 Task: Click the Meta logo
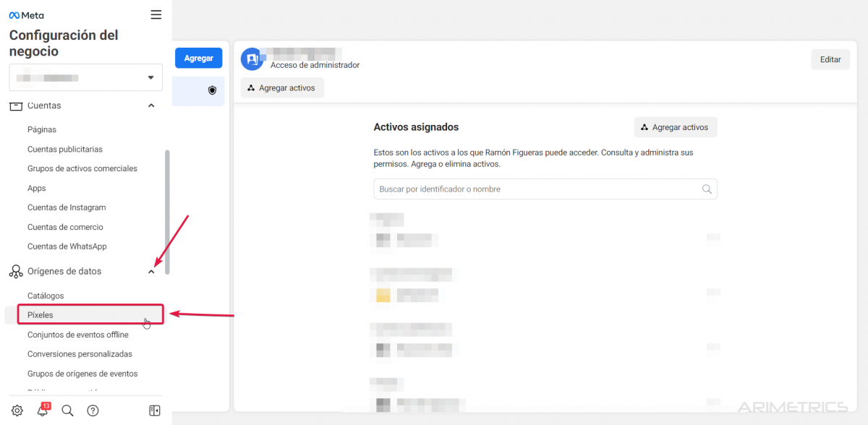[26, 14]
